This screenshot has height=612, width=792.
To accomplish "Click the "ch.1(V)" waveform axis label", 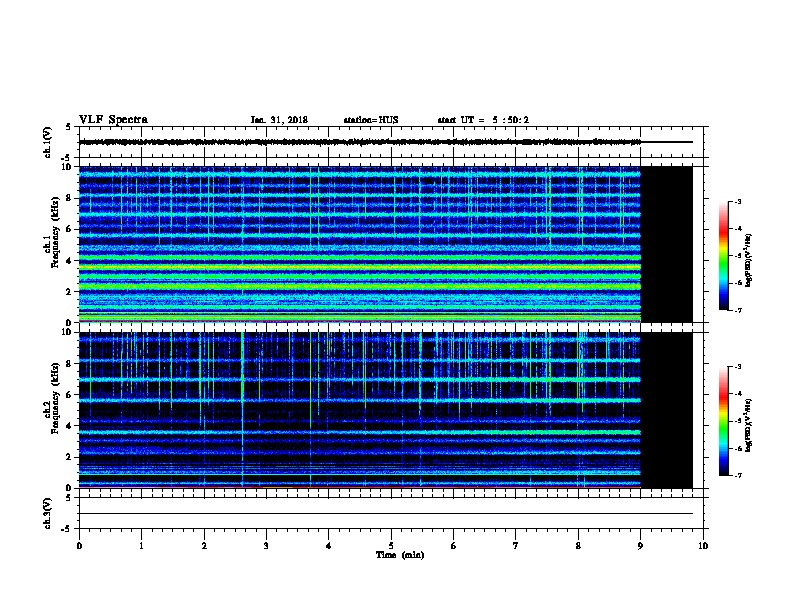I will pyautogui.click(x=48, y=142).
